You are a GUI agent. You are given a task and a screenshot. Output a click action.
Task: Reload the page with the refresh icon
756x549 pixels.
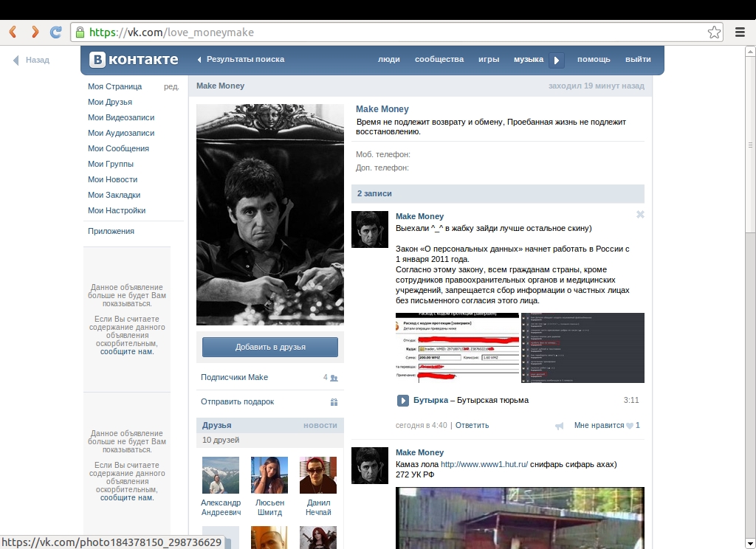tap(56, 32)
